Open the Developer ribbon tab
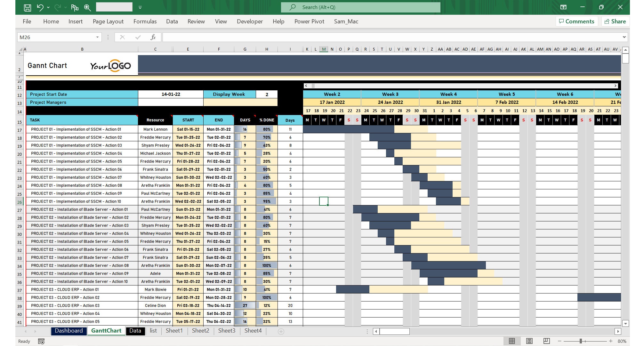Viewport: 644px width, 346px height. pyautogui.click(x=250, y=21)
